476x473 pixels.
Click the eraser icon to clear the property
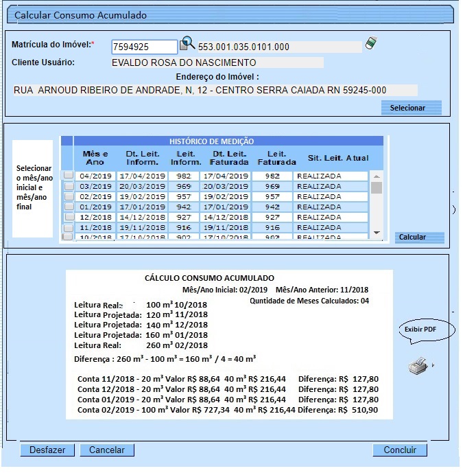(371, 43)
